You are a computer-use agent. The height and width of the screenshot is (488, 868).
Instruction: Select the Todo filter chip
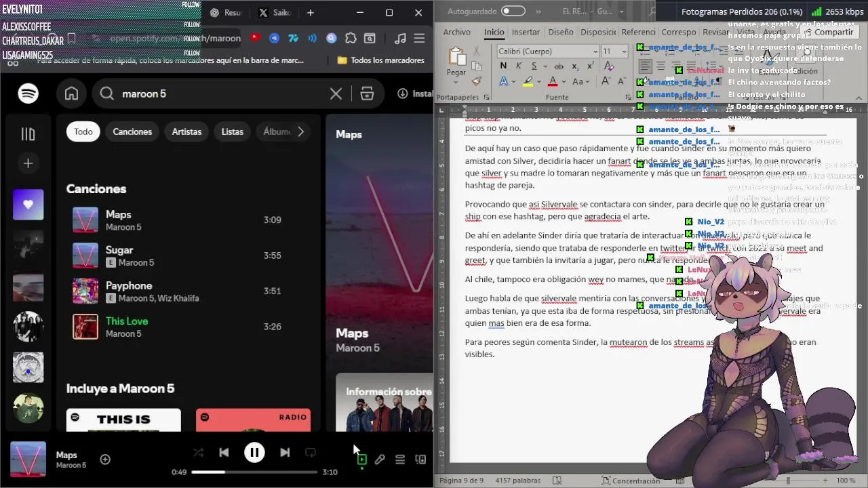83,131
